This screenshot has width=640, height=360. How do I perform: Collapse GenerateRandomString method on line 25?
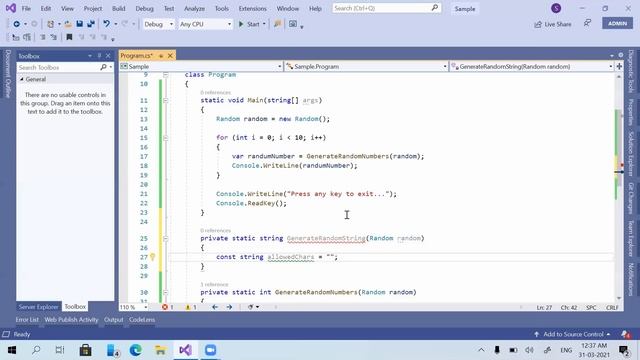click(165, 238)
